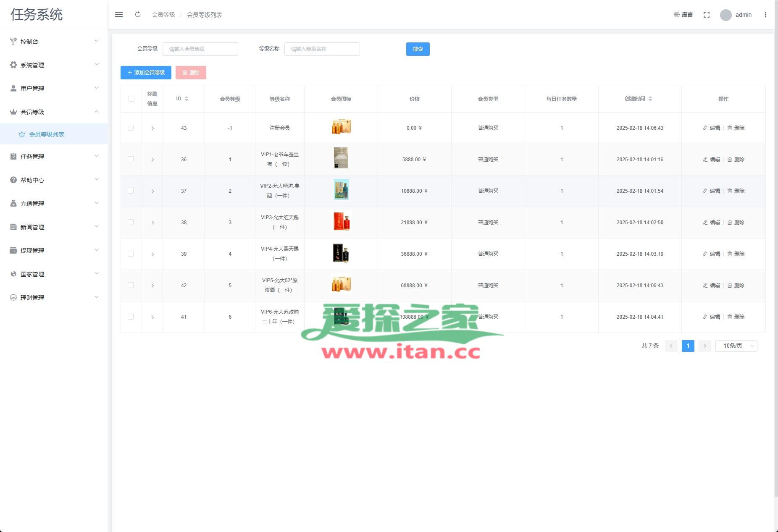Viewport: 778px width, 532px height.
Task: Open the language globe selector
Action: pyautogui.click(x=683, y=15)
